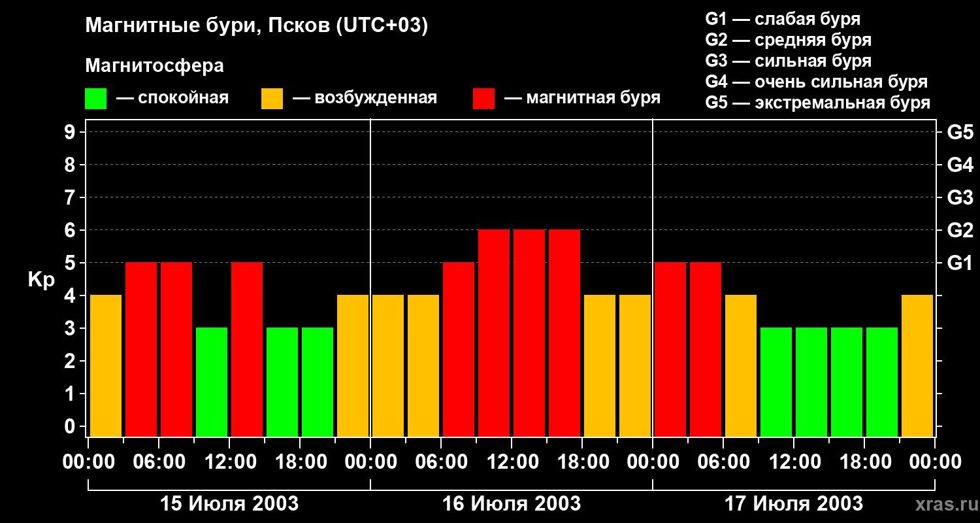The height and width of the screenshot is (523, 980).
Task: Click the G1 label on right axis
Action: point(960,263)
